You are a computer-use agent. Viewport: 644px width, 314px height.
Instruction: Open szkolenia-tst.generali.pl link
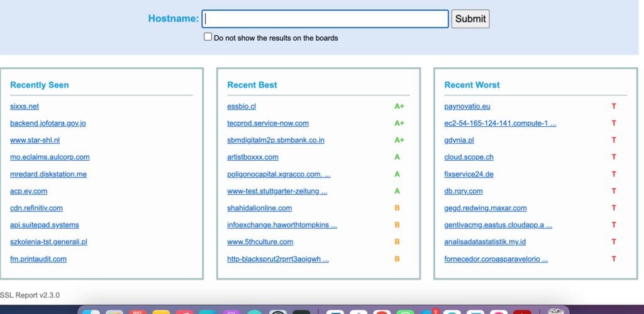pyautogui.click(x=48, y=242)
